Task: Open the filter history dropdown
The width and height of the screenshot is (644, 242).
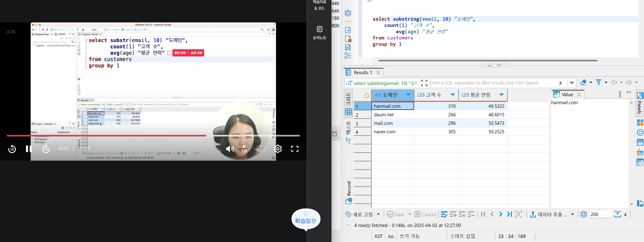Action: [x=572, y=83]
